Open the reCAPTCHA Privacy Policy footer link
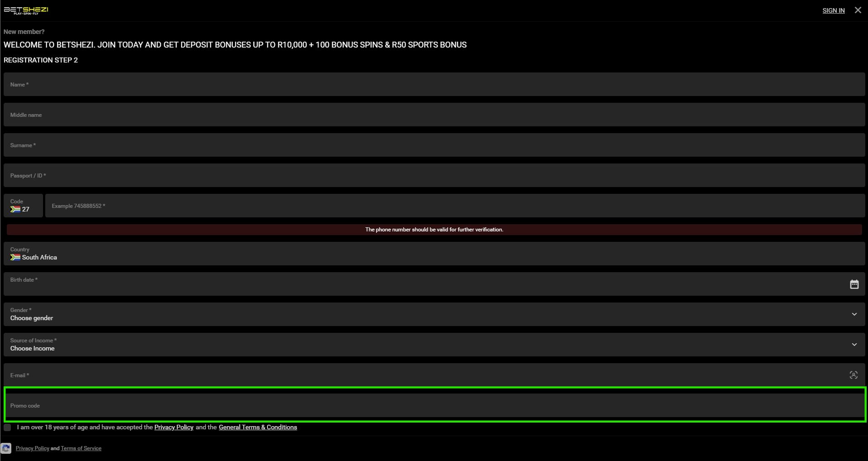This screenshot has height=461, width=868. click(x=33, y=448)
